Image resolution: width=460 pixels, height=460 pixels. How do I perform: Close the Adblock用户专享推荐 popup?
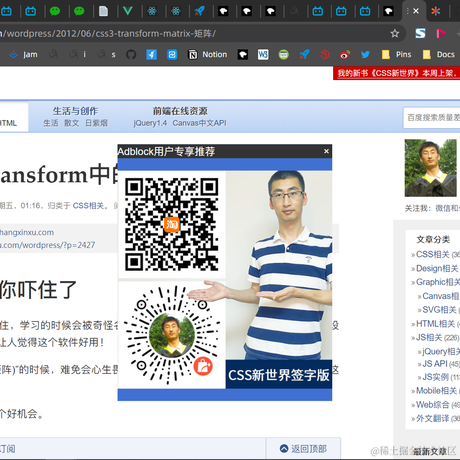click(x=326, y=151)
